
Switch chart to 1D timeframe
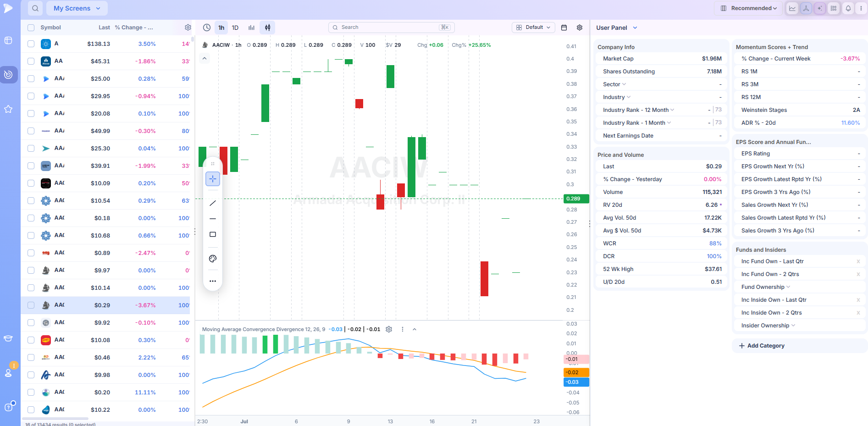pyautogui.click(x=235, y=28)
